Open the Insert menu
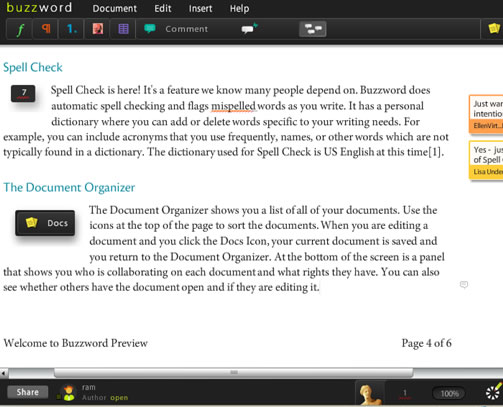Image resolution: width=503 pixels, height=407 pixels. click(200, 8)
